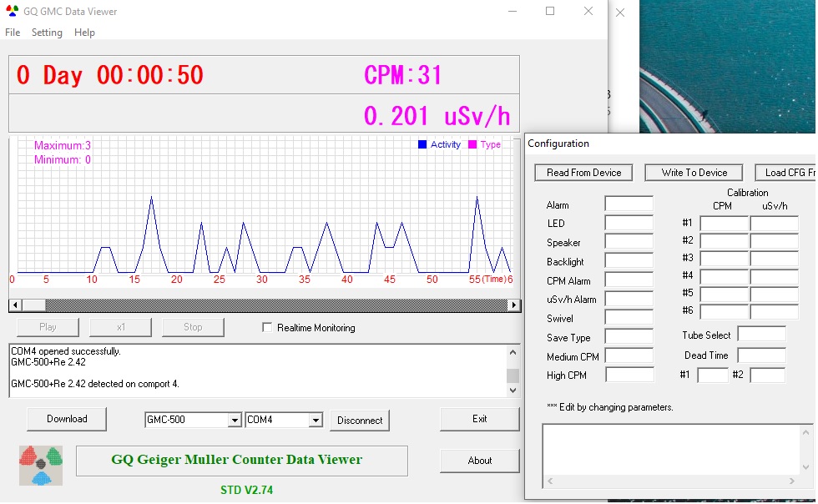The image size is (818, 504).
Task: Expand the GMC-500 device model dropdown
Action: pos(235,421)
